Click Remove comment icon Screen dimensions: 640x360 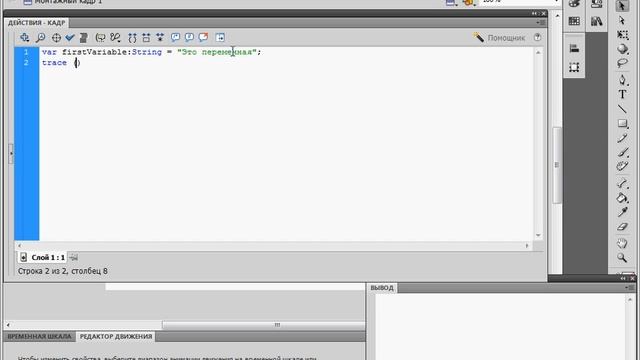[x=203, y=38]
